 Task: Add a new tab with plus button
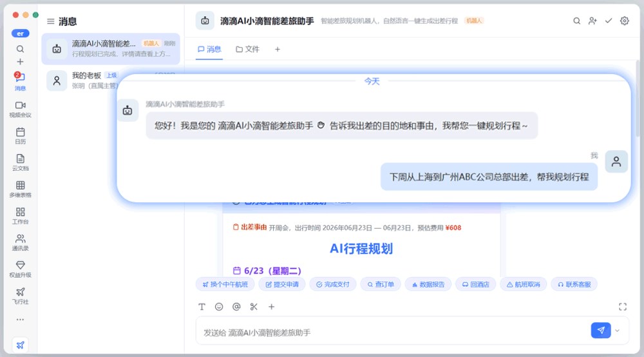point(278,50)
